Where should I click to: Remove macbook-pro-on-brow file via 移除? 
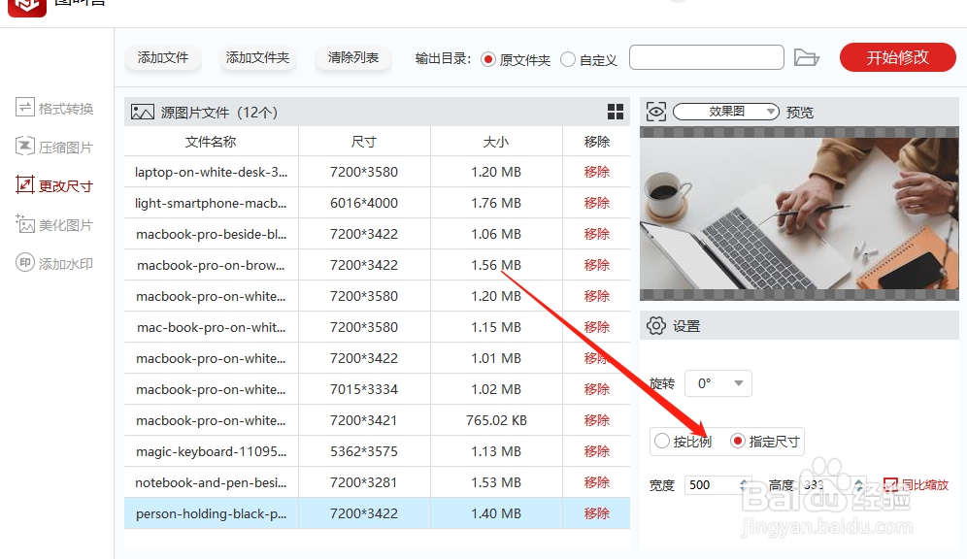coord(595,265)
